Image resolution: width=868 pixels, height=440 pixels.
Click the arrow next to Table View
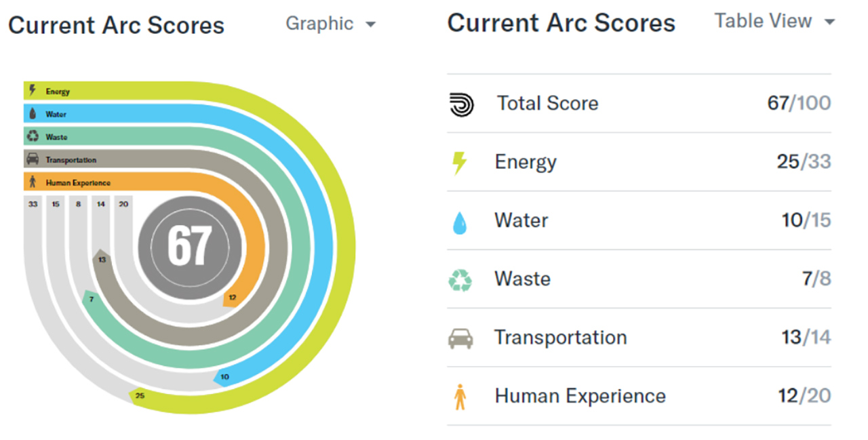point(829,22)
